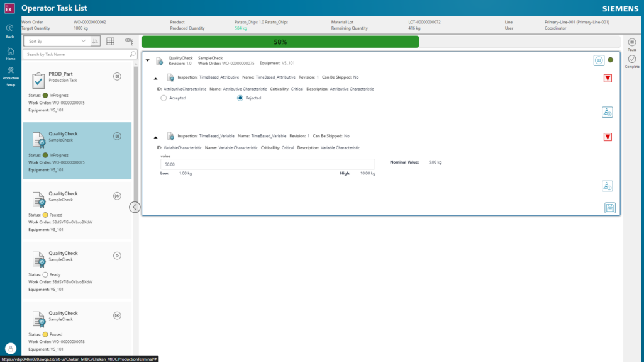Click the 58% green progress bar

click(x=280, y=42)
